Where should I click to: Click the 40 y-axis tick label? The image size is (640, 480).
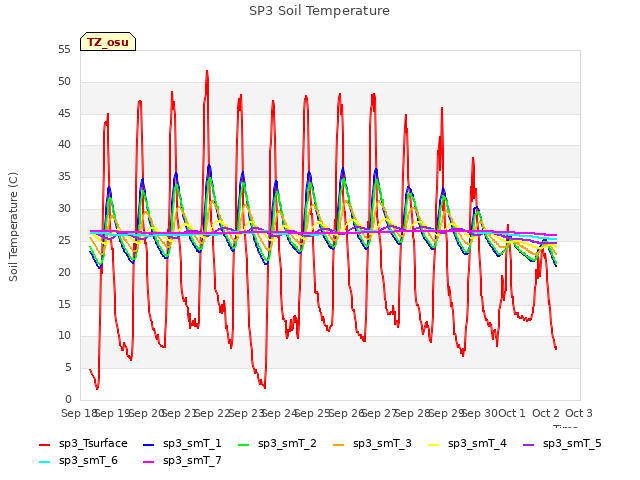click(64, 144)
